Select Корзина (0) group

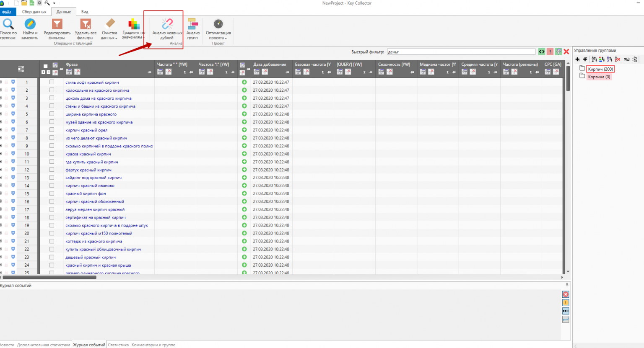599,77
